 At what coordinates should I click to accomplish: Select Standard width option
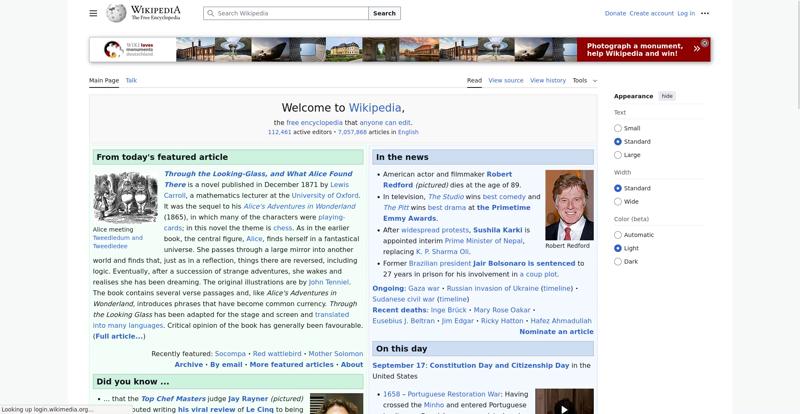(618, 188)
